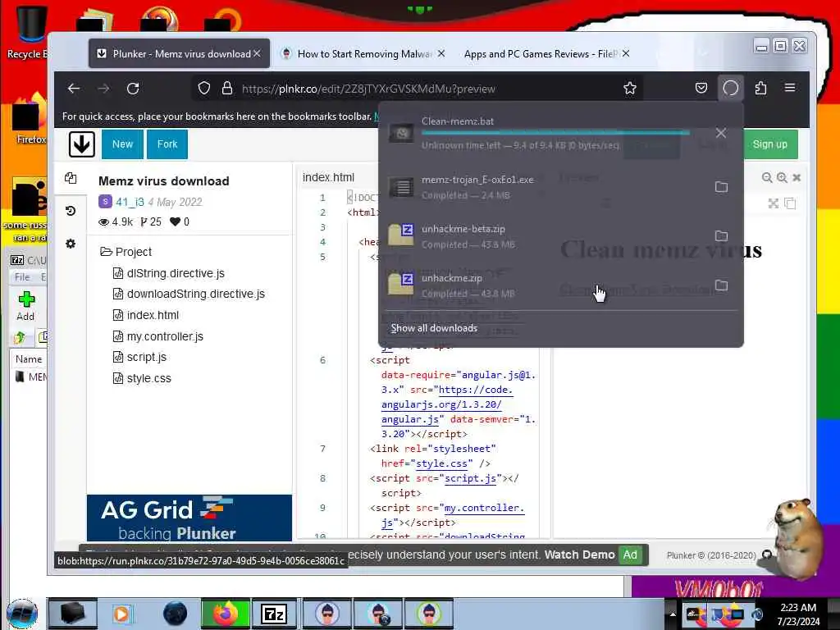The image size is (840, 630).
Task: Fork this plunk
Action: pos(167,144)
